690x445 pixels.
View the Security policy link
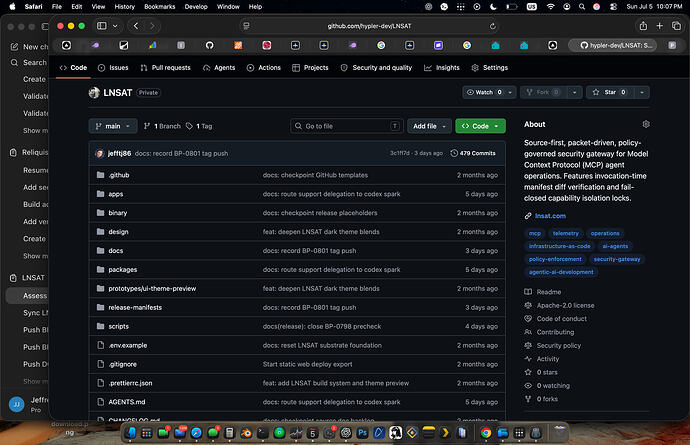click(x=558, y=346)
